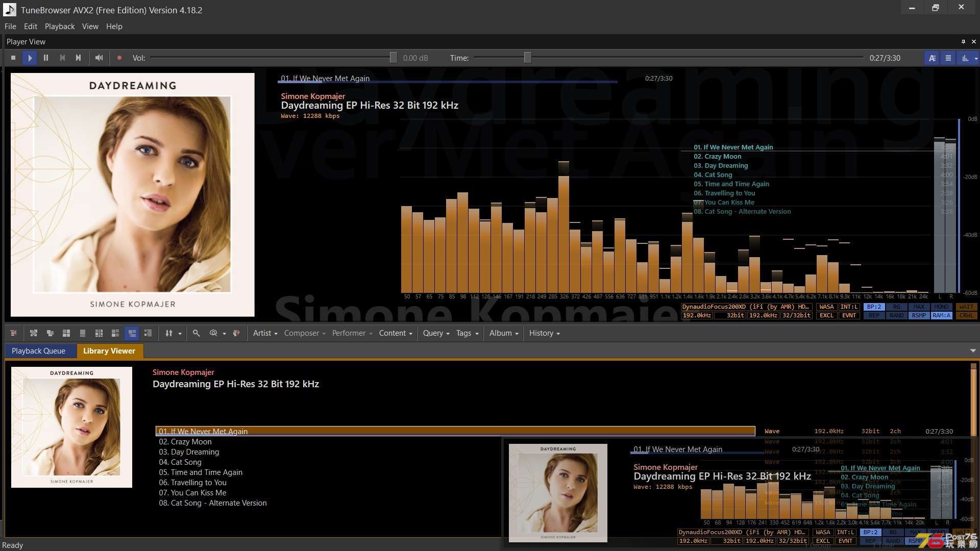
Task: Toggle the MAX indicator
Action: pyautogui.click(x=919, y=307)
